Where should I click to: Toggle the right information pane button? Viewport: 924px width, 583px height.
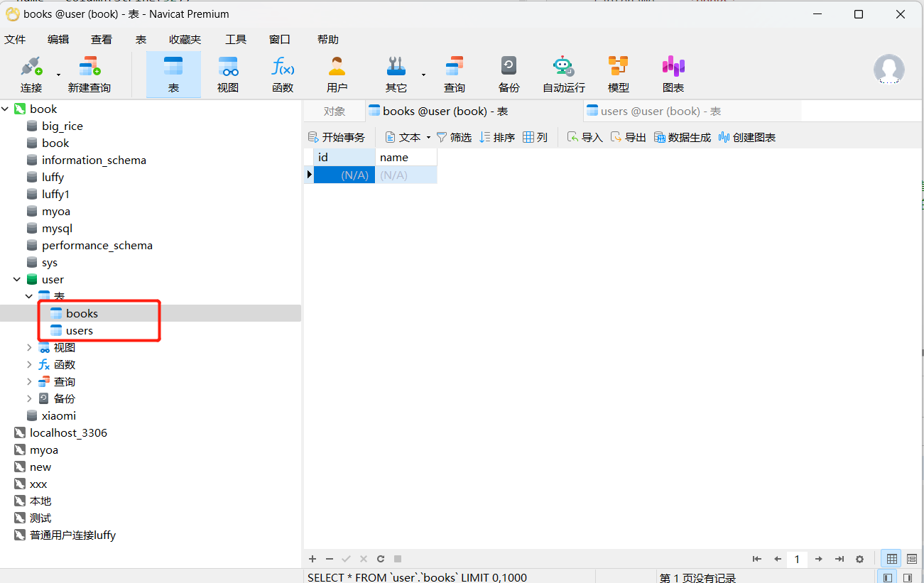tap(908, 578)
